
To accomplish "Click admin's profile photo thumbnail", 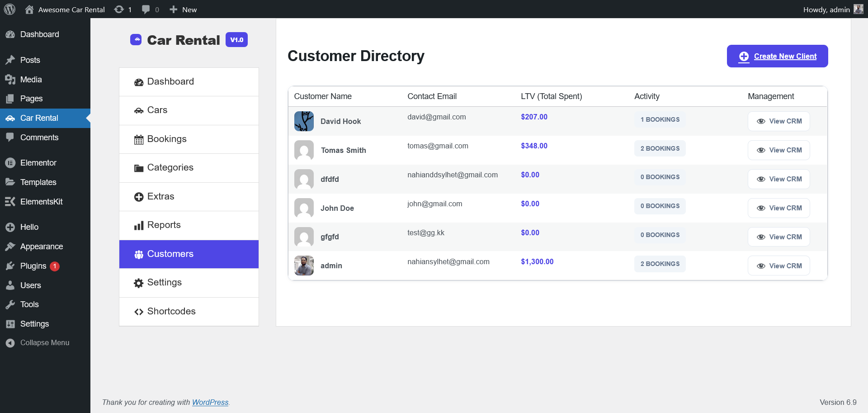I will [303, 266].
